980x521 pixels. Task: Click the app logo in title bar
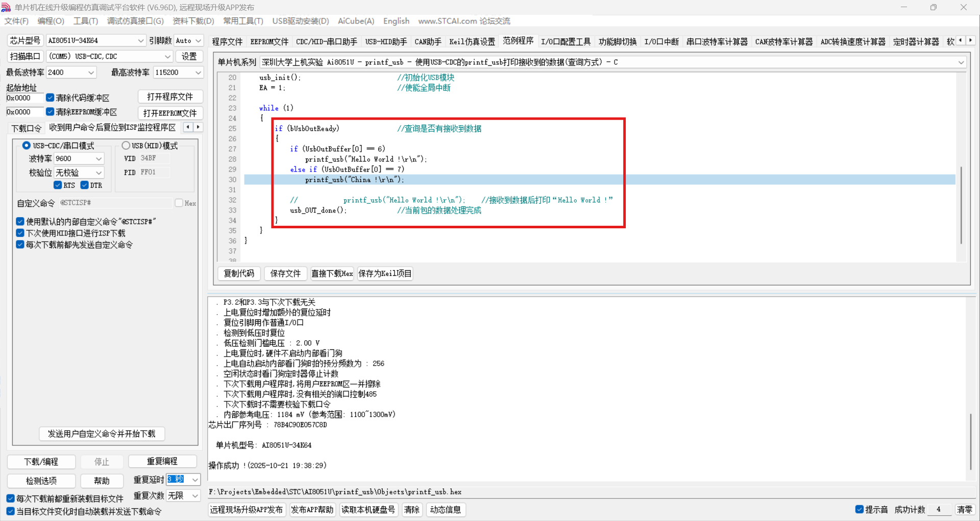click(6, 7)
